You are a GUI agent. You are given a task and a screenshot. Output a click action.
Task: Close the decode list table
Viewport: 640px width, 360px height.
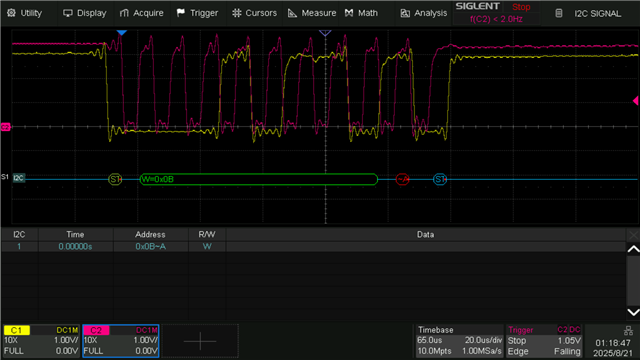tap(633, 235)
